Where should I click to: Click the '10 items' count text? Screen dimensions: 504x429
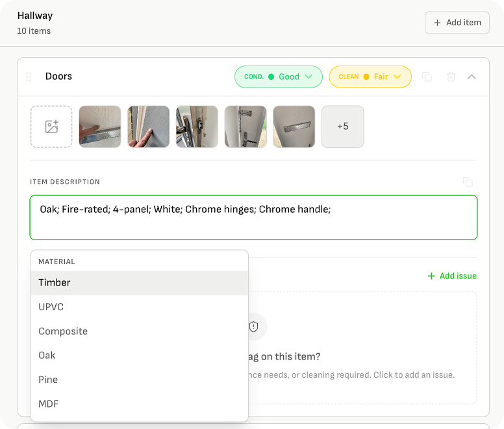click(x=34, y=31)
